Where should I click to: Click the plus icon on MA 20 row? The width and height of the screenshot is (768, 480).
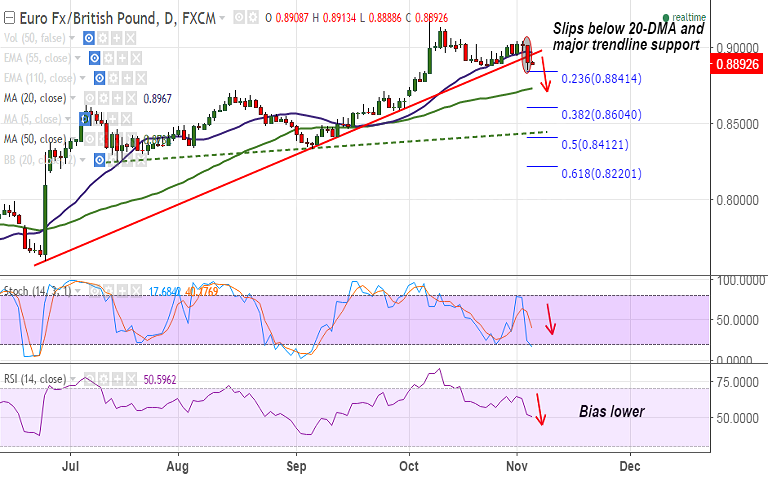tap(118, 98)
